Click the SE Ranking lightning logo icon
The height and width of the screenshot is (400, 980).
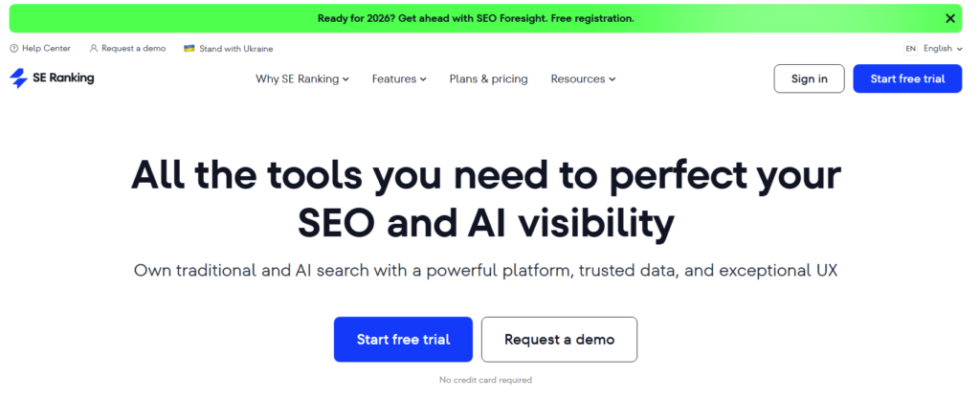[19, 78]
